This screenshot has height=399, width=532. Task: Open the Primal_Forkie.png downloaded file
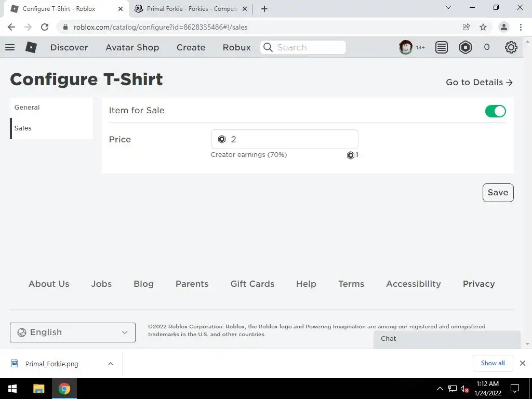51,364
